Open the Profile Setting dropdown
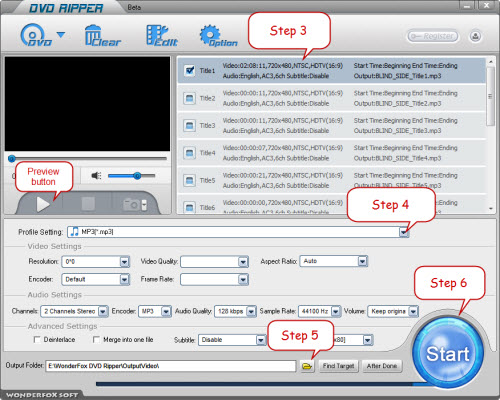This screenshot has width=500, height=400. 404,232
